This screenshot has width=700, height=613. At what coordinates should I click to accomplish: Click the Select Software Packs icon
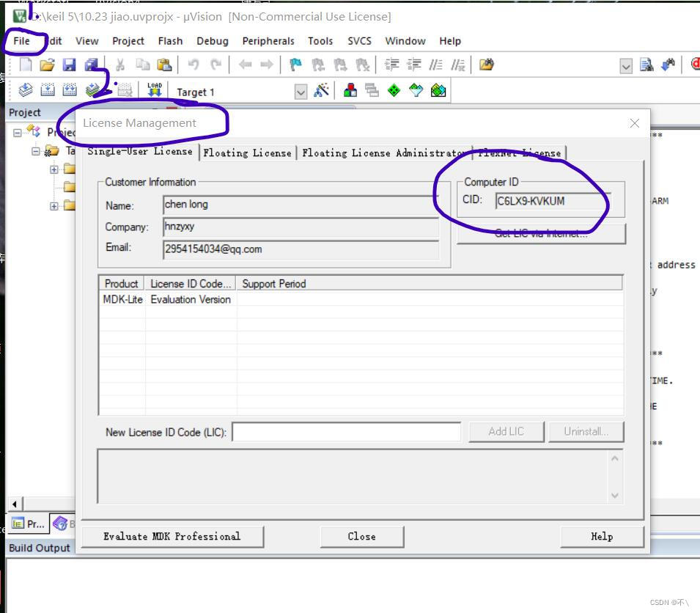pos(416,91)
